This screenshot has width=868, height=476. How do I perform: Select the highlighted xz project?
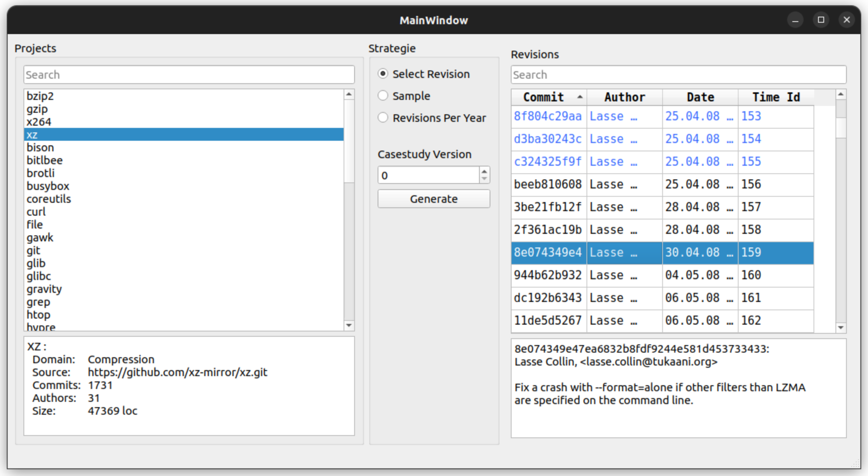click(184, 134)
